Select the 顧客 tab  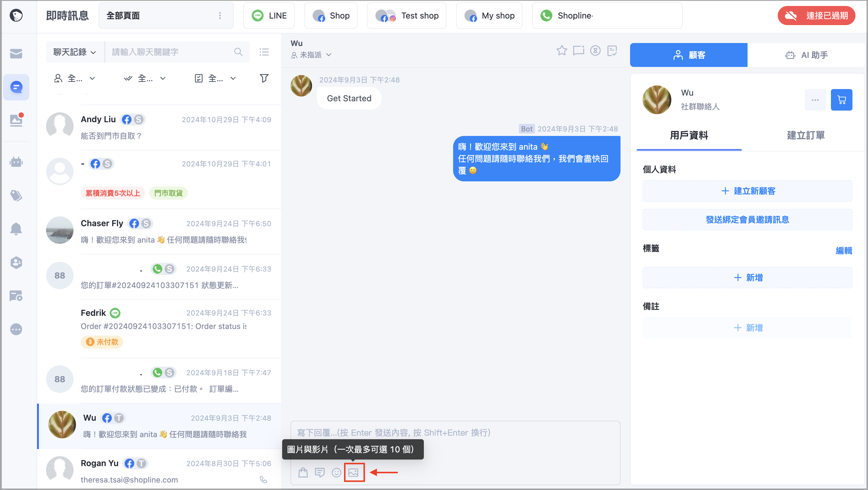click(688, 55)
